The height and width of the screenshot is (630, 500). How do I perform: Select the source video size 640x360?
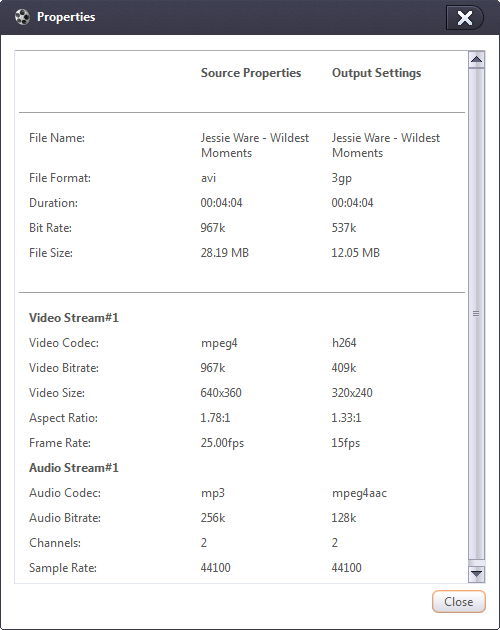pyautogui.click(x=221, y=393)
